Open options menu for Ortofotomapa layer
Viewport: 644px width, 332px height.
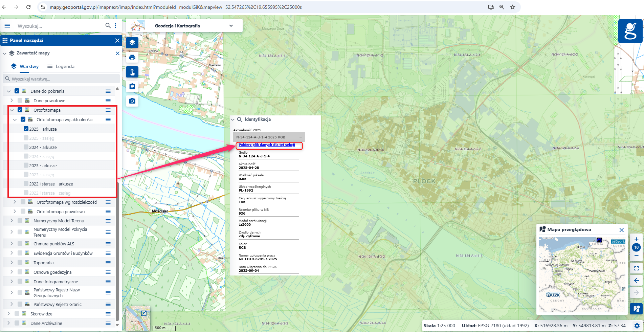[x=108, y=110]
